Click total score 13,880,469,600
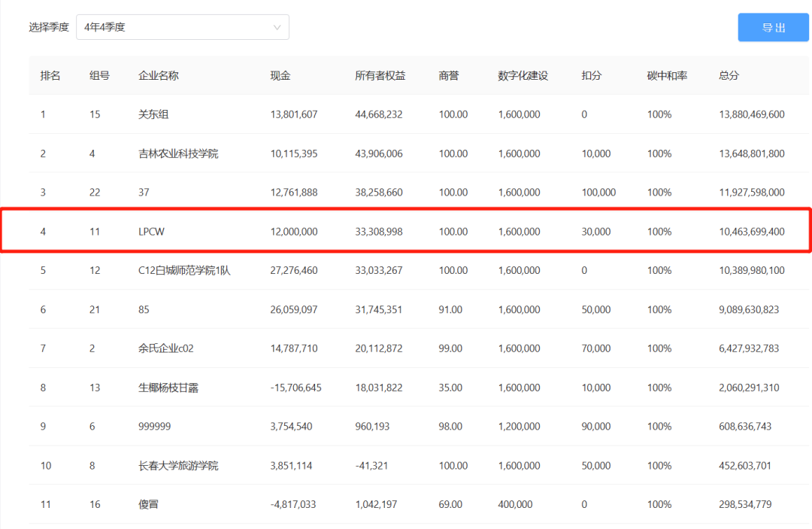The image size is (812, 529). (751, 114)
